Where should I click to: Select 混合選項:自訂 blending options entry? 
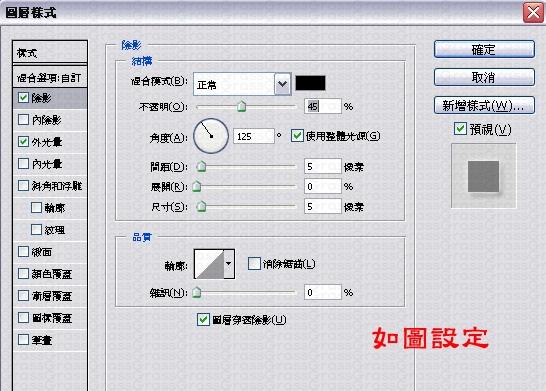(x=50, y=78)
